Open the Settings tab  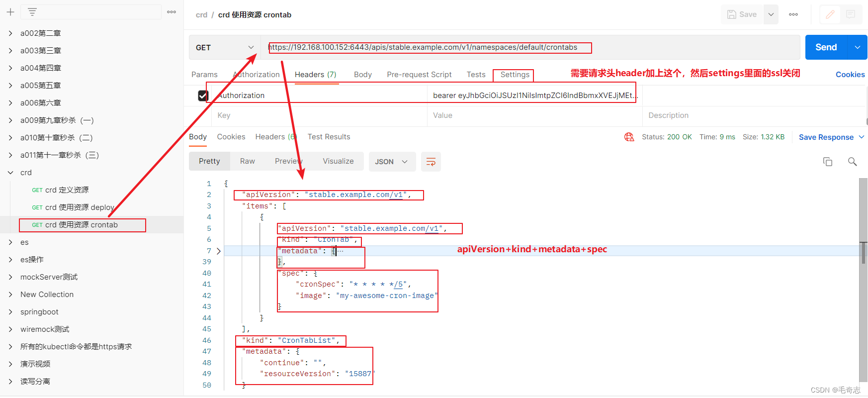point(515,75)
